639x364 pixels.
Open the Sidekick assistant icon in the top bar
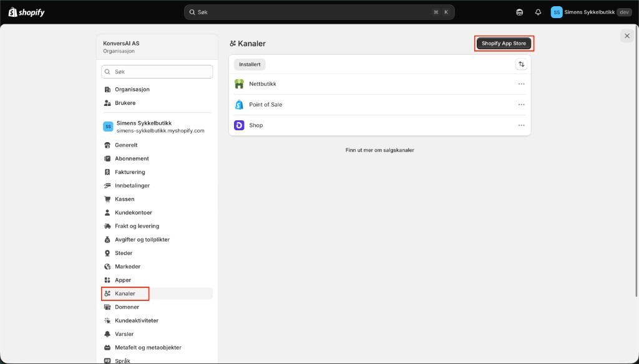519,12
